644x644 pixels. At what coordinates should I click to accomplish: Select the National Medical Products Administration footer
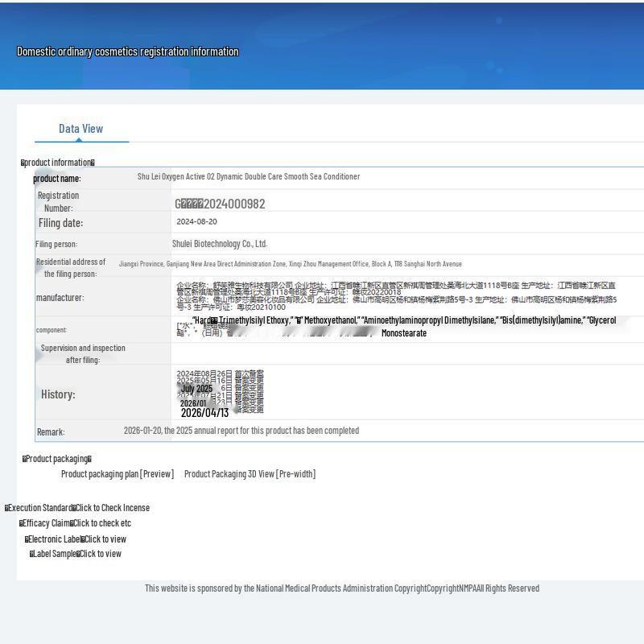341,588
